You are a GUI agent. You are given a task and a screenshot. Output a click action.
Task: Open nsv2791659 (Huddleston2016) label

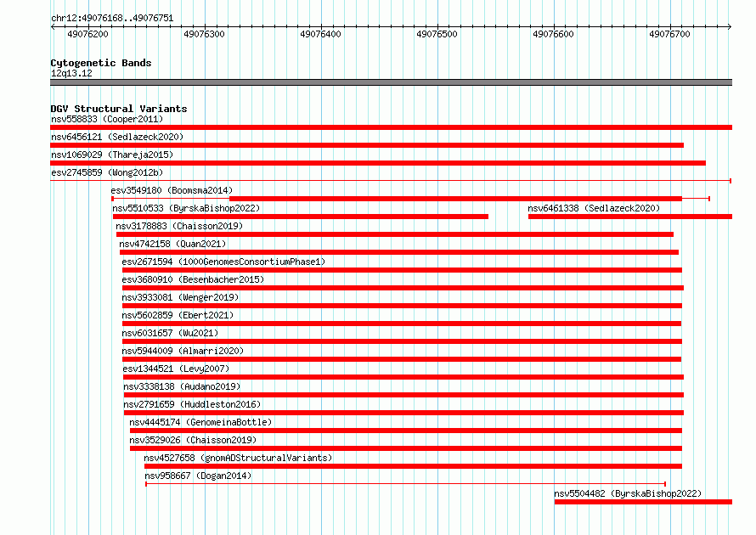point(192,404)
